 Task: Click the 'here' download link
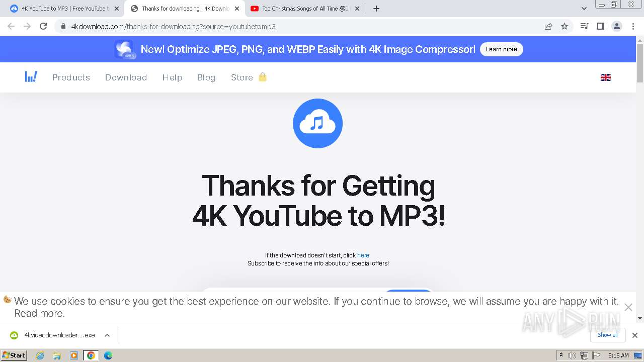coord(363,255)
